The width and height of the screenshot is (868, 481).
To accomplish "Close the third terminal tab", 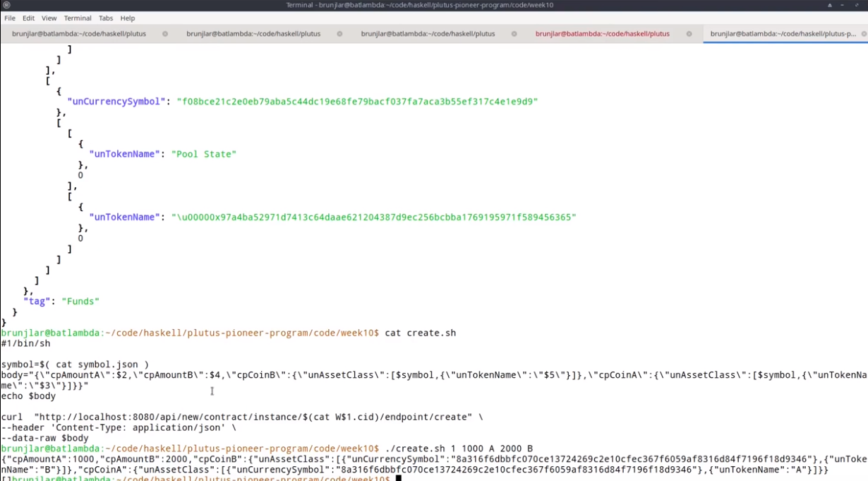I will coord(514,34).
